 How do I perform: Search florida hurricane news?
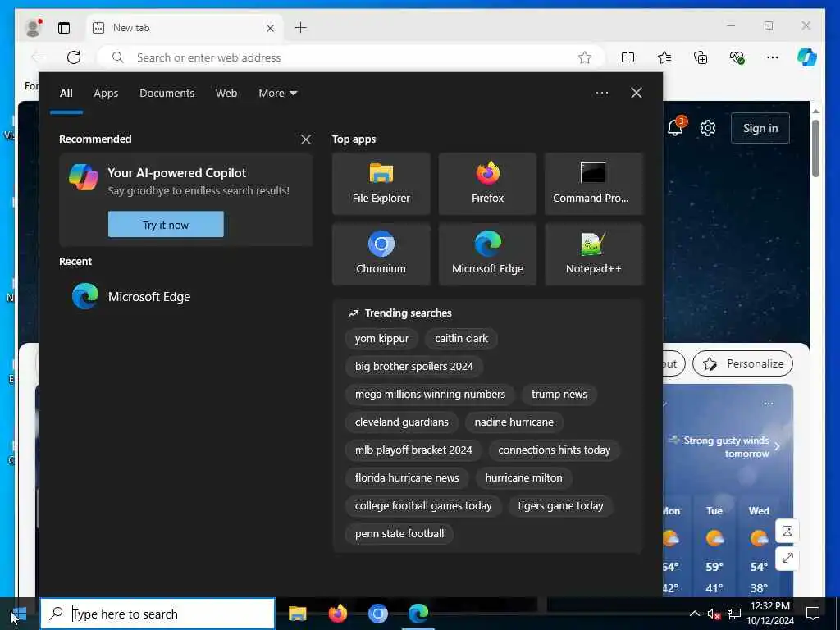point(407,478)
